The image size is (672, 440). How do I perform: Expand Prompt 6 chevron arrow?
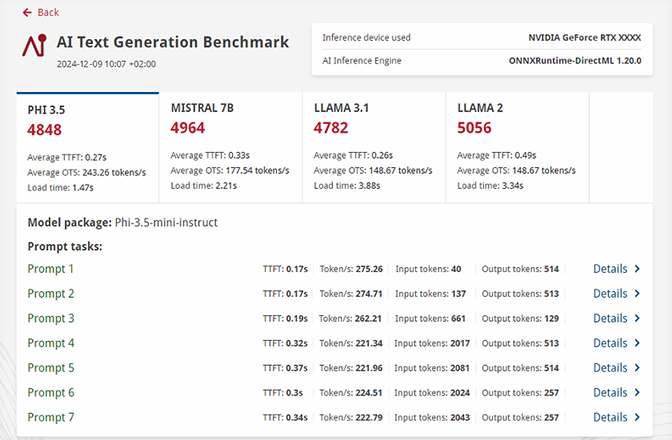tap(637, 393)
